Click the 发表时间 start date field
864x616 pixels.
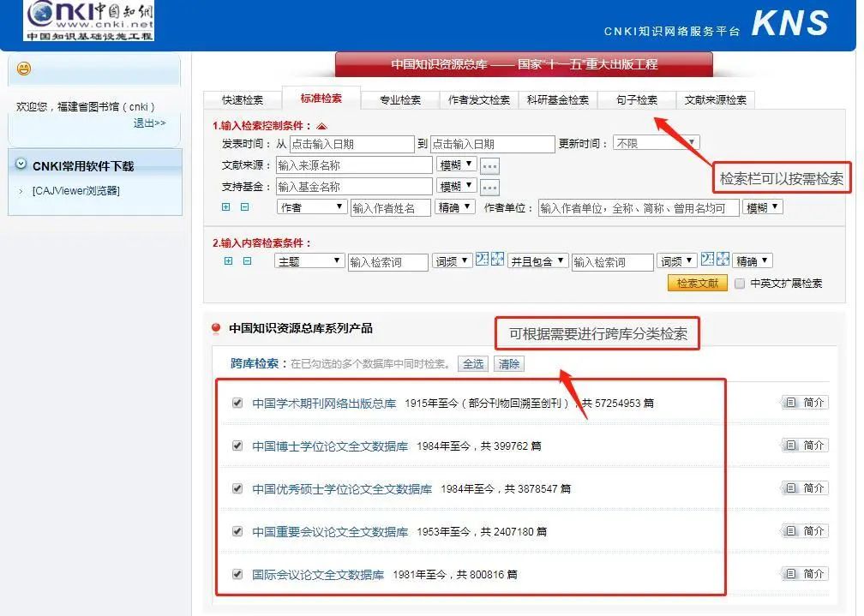click(x=352, y=144)
